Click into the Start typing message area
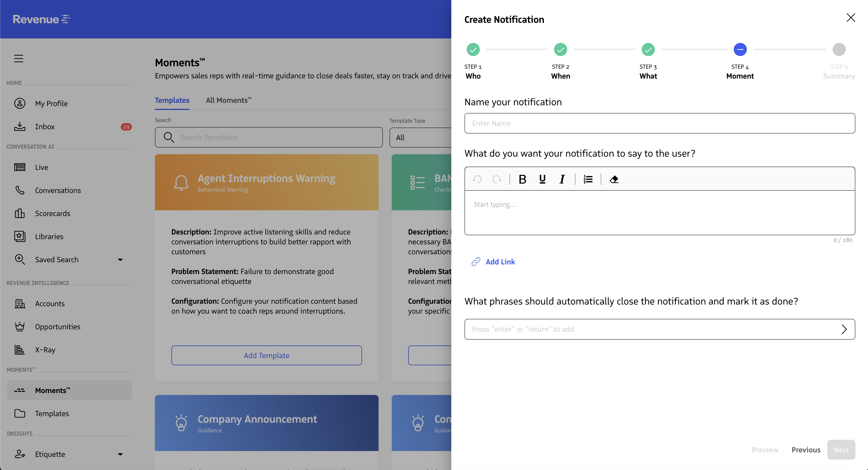868x470 pixels. [x=660, y=213]
